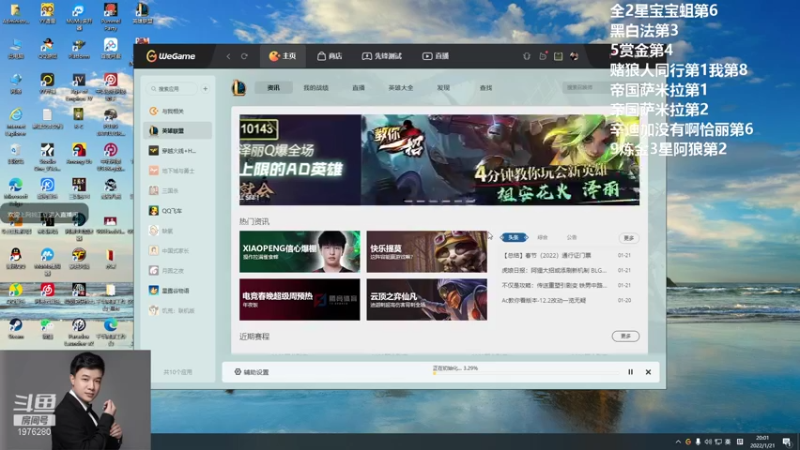Click the WeGame logo

click(171, 56)
